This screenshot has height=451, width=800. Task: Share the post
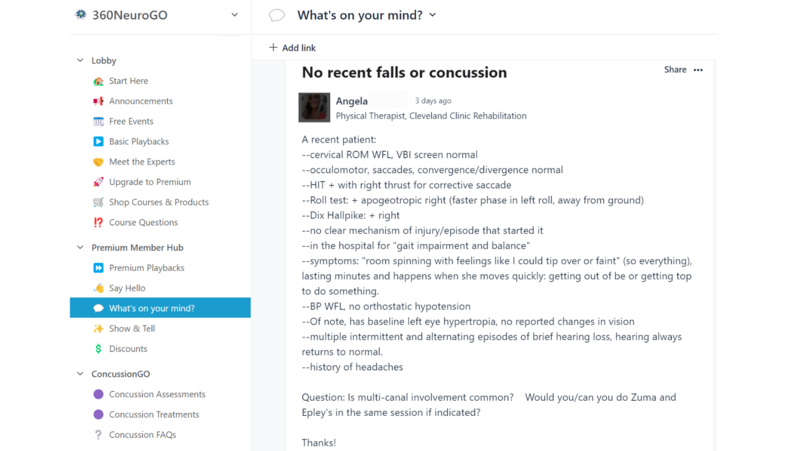point(675,70)
